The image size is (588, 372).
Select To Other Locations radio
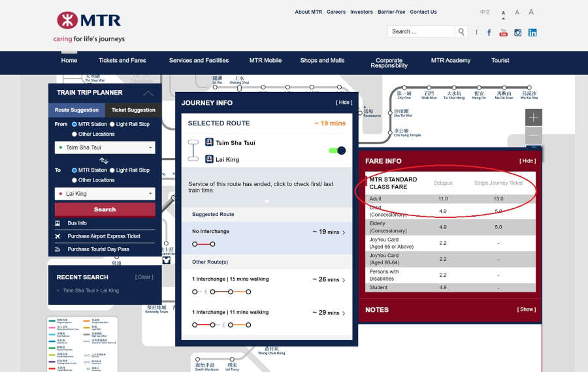pyautogui.click(x=74, y=180)
